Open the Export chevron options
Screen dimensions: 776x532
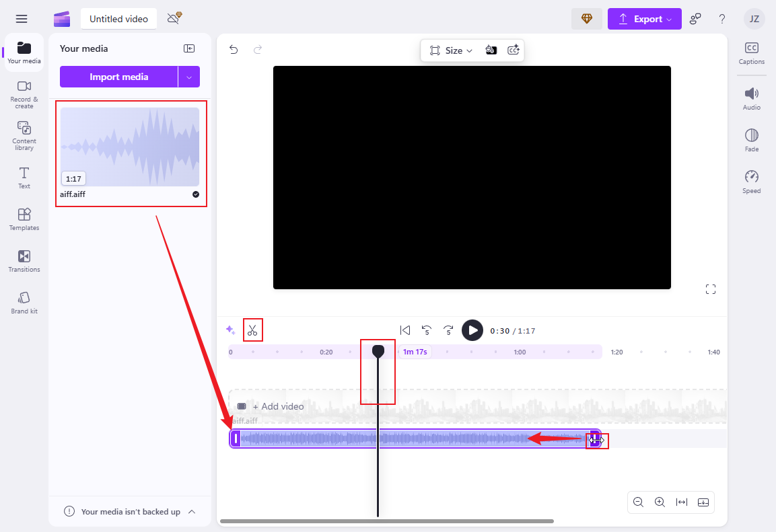[669, 20]
